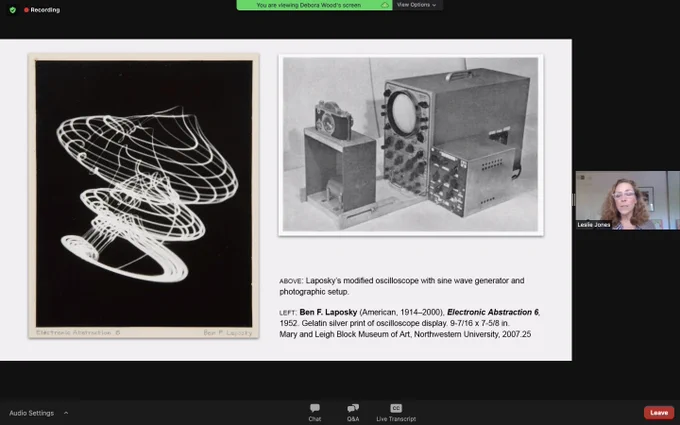Click the 'Ben F. Laposky' signature under artwork
Viewport: 680px width, 425px height.
click(x=228, y=333)
